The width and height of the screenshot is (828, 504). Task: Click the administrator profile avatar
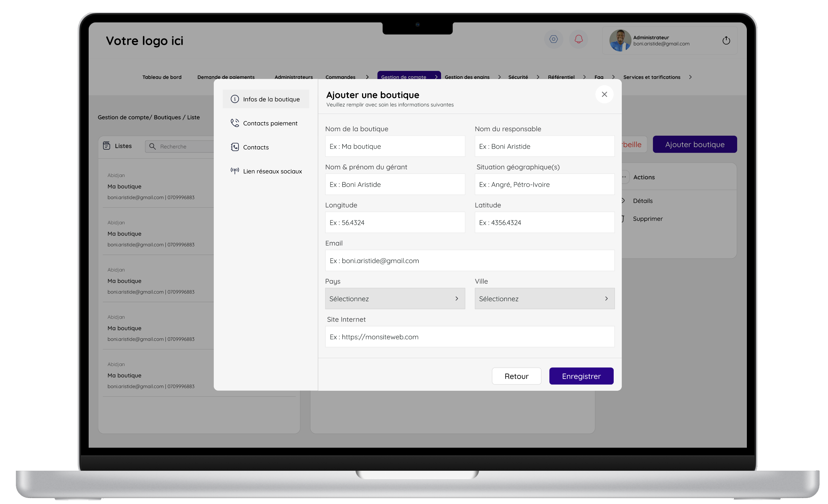click(x=620, y=40)
